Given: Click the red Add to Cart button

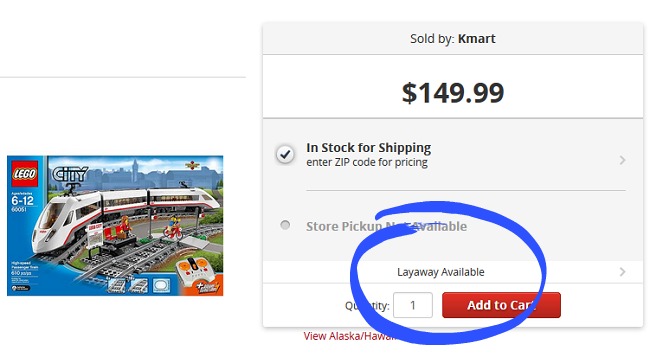Looking at the screenshot, I should [x=501, y=305].
